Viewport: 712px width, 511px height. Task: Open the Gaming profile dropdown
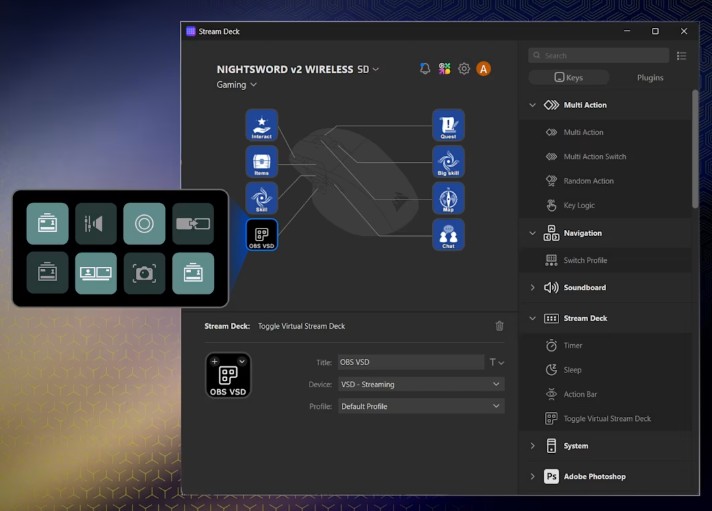coord(237,85)
